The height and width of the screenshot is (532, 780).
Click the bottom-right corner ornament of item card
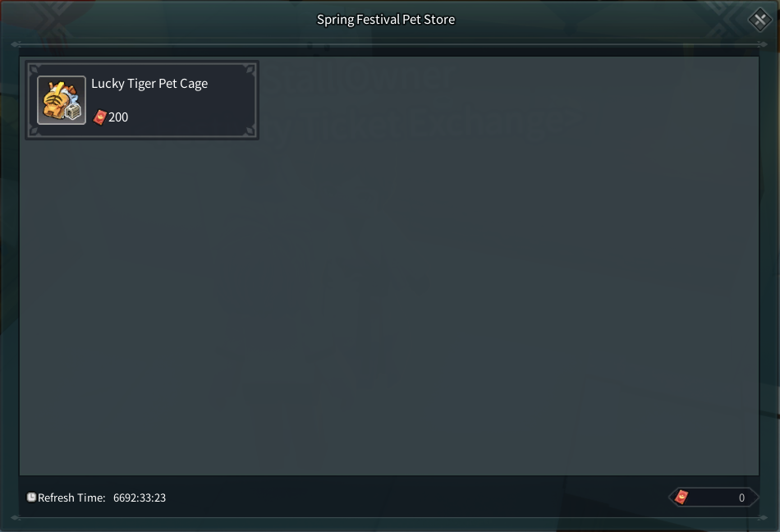coord(250,131)
